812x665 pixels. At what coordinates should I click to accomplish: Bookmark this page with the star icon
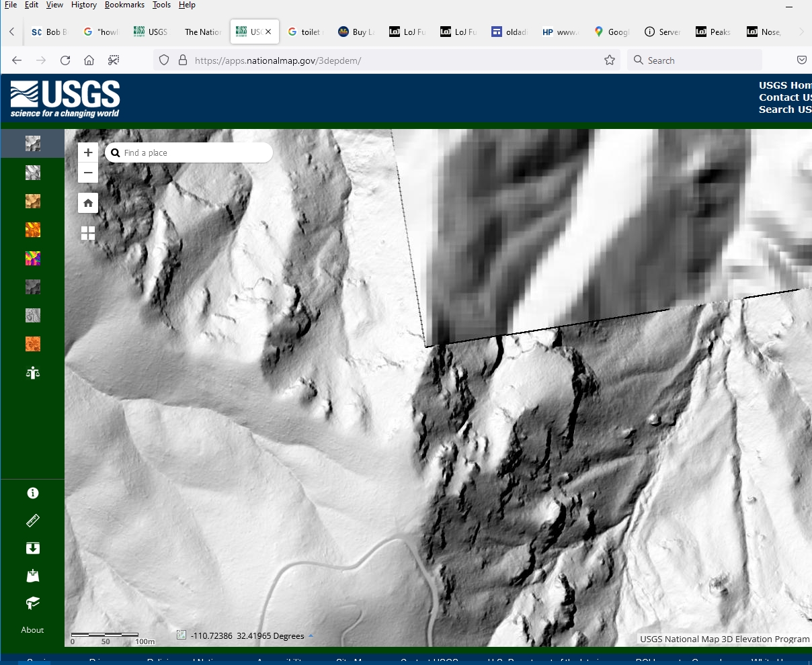coord(610,60)
